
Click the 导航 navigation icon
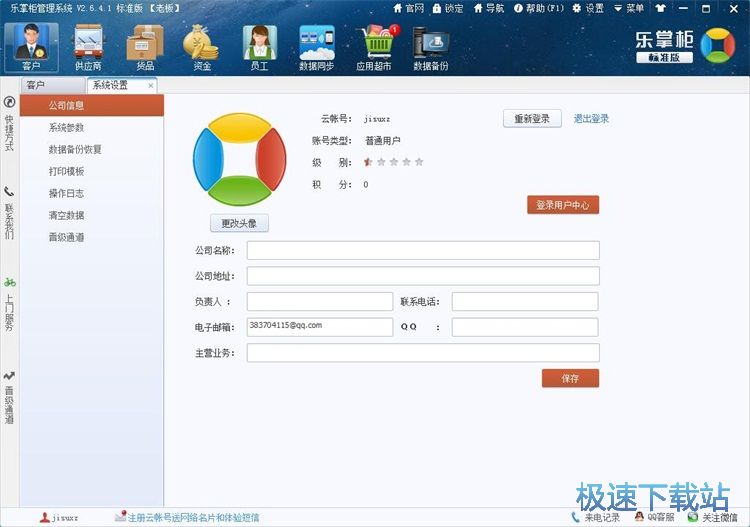(x=488, y=8)
